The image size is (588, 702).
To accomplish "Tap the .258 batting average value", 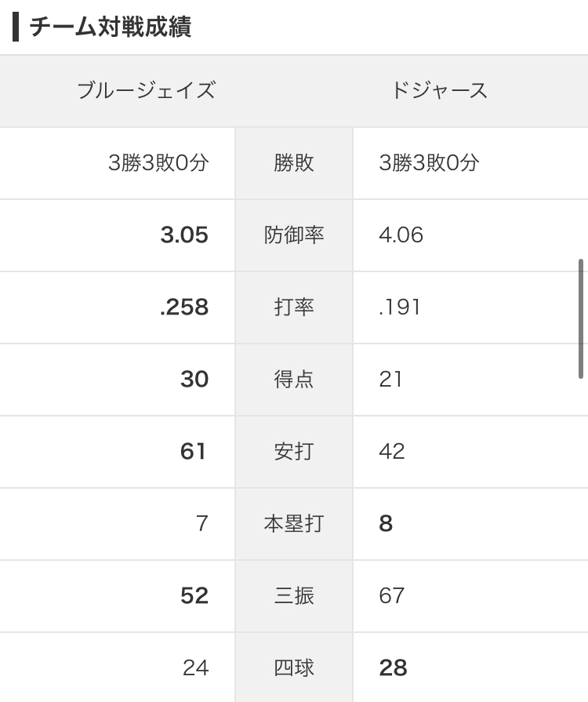I will coord(184,307).
